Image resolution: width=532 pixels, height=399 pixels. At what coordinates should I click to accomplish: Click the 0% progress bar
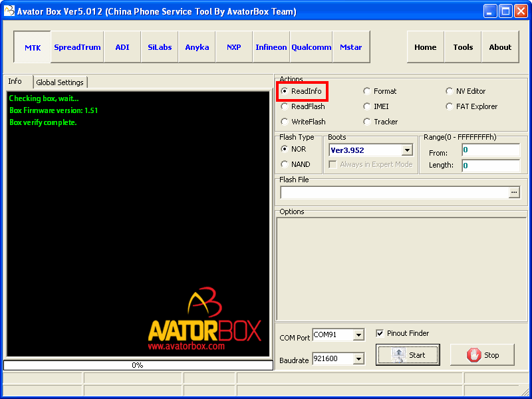click(138, 365)
